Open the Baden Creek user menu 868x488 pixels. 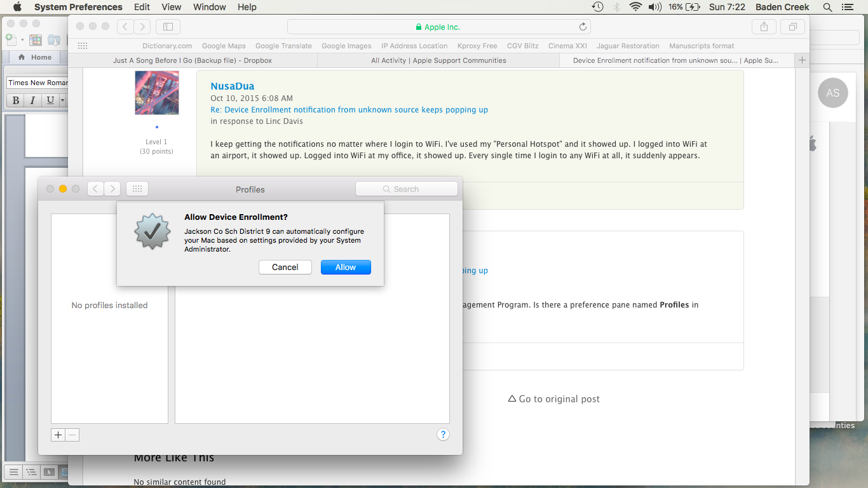point(782,7)
